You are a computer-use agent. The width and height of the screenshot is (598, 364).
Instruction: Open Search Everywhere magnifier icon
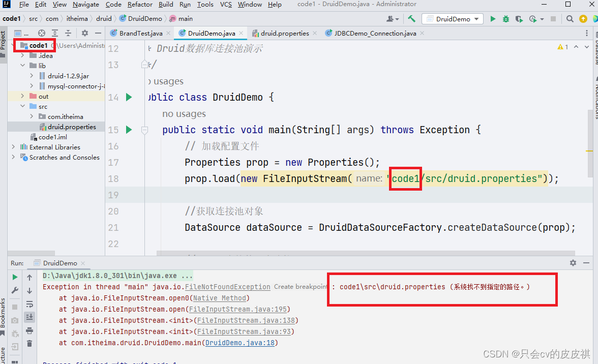coord(570,18)
